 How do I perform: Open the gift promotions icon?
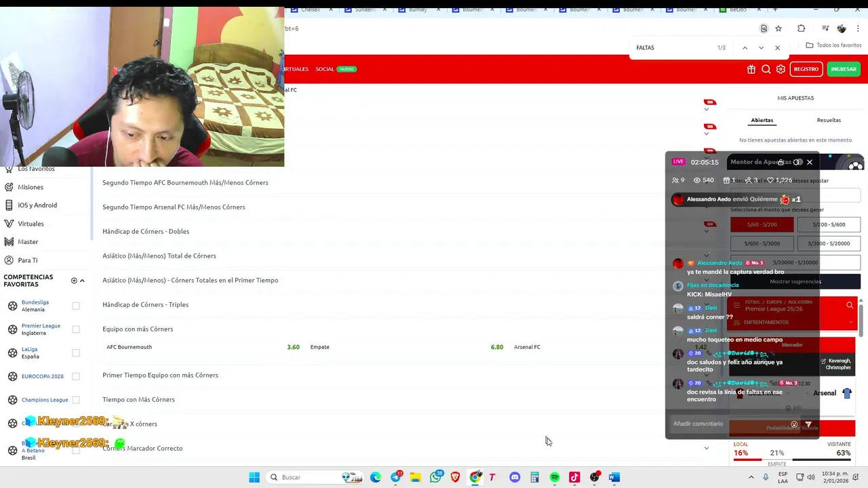[x=751, y=69]
